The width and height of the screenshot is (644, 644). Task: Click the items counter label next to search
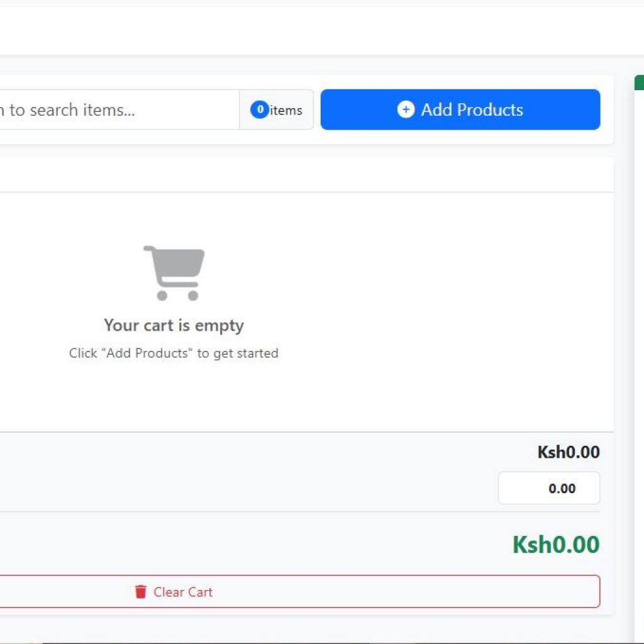(x=284, y=109)
